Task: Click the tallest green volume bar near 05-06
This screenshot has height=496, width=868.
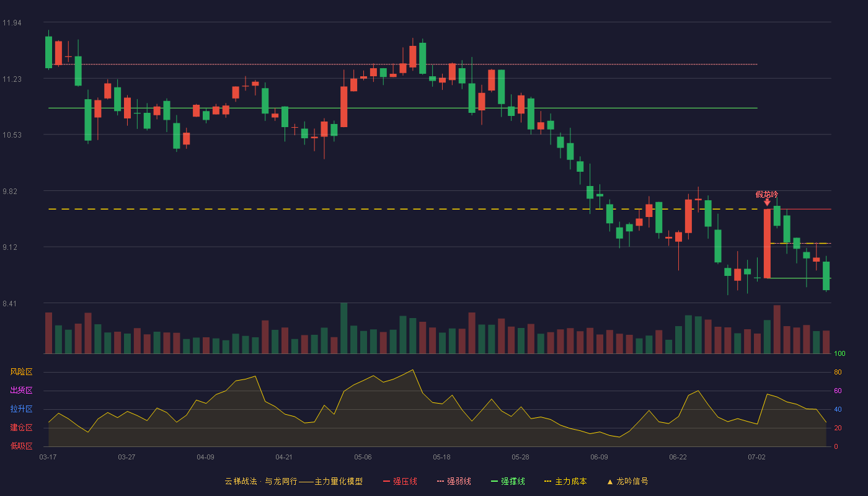Action: tap(343, 328)
